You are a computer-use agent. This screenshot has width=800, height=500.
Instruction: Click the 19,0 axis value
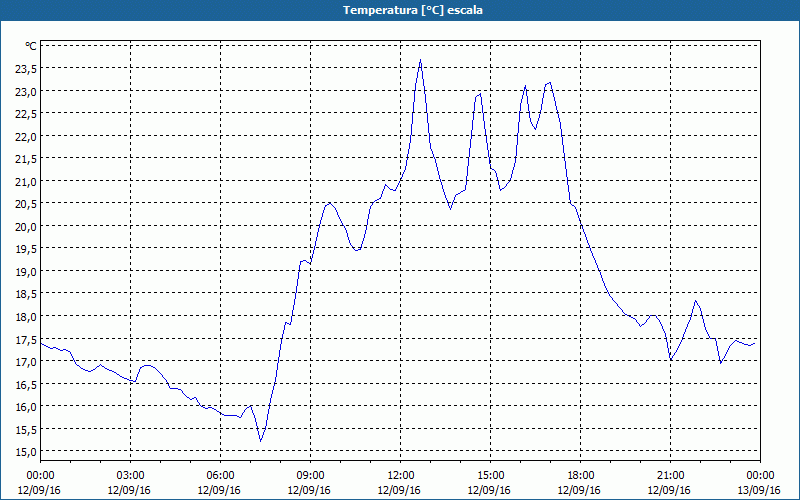pos(26,271)
